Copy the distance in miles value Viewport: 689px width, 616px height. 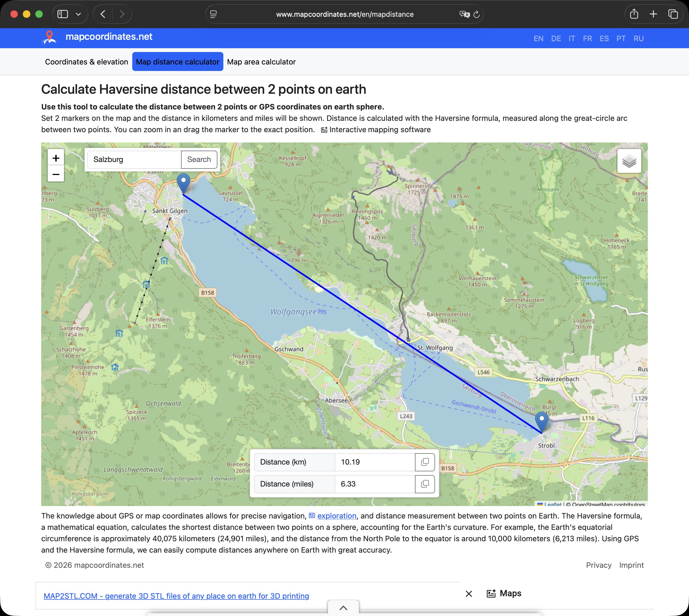tap(424, 484)
